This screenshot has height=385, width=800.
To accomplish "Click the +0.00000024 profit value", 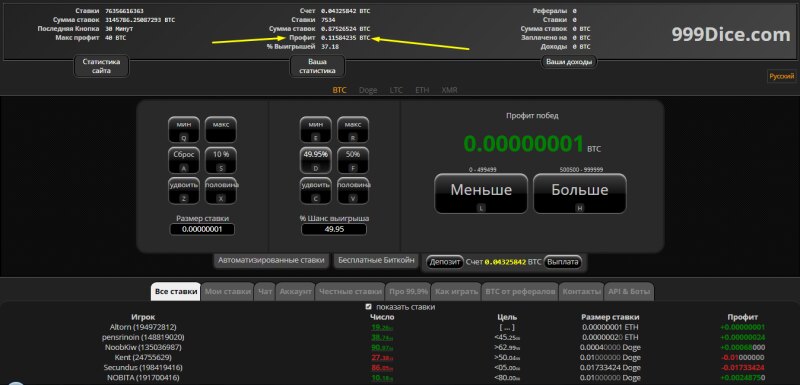I will pyautogui.click(x=742, y=337).
